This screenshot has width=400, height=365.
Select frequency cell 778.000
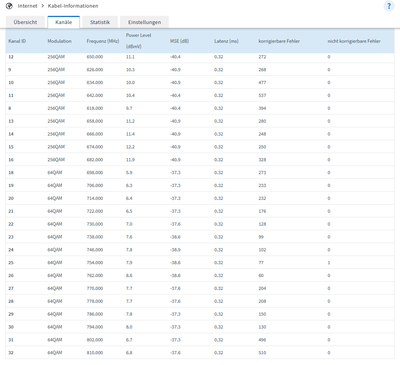[95, 301]
